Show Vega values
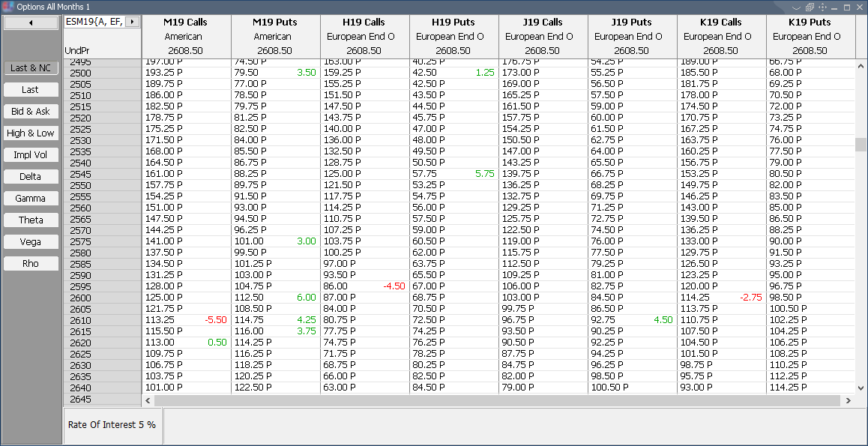Viewport: 868px width, 446px height. point(31,242)
